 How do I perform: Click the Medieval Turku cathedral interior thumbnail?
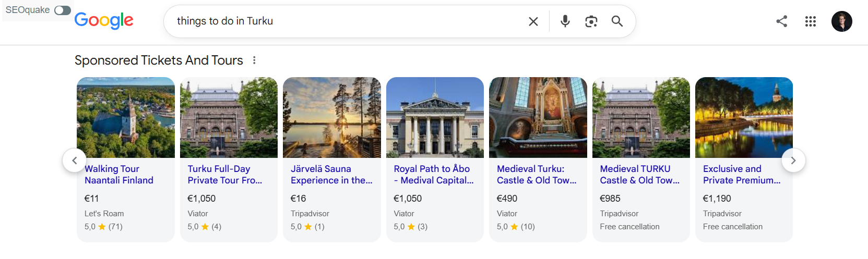538,117
